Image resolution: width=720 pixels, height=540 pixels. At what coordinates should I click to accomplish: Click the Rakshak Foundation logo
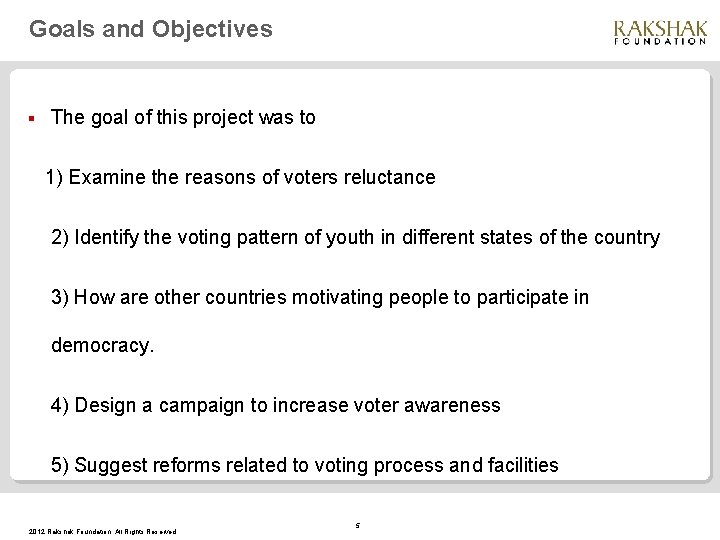point(660,32)
